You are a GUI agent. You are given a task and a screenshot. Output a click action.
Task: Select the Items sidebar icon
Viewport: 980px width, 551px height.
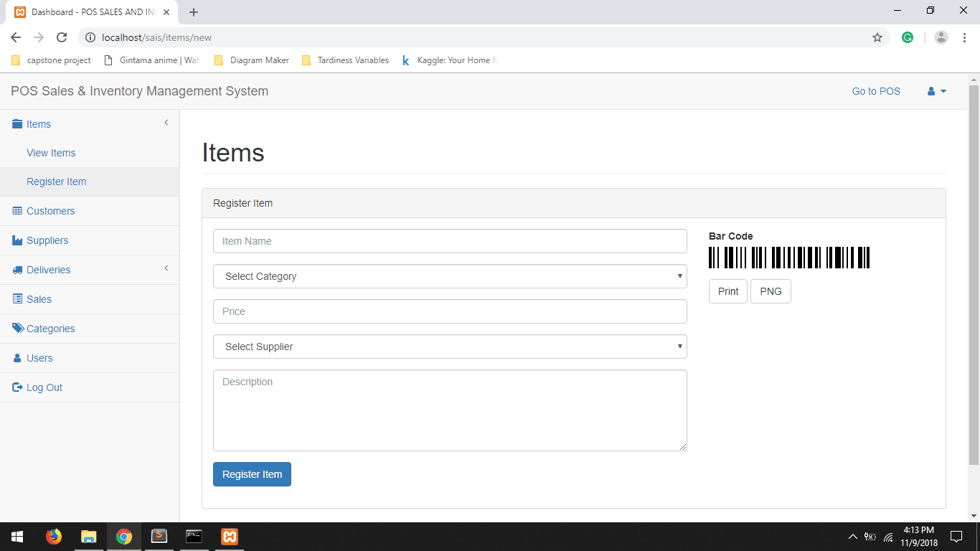coord(17,124)
